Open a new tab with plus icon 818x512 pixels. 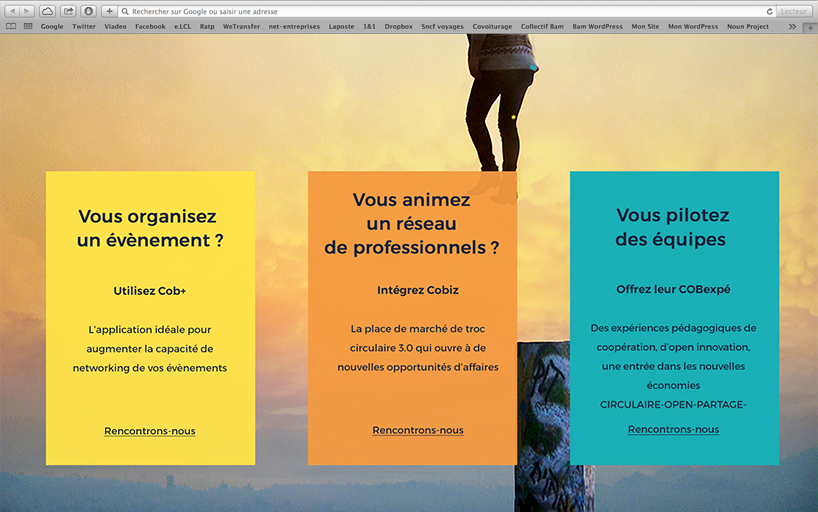tap(810, 28)
